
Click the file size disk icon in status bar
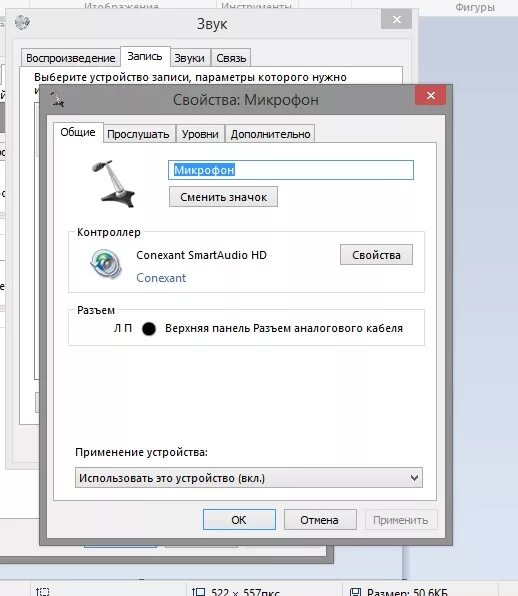coord(355,592)
